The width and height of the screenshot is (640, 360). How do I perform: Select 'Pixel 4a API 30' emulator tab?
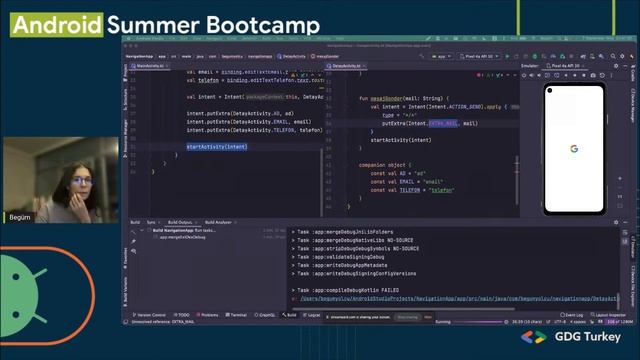565,66
